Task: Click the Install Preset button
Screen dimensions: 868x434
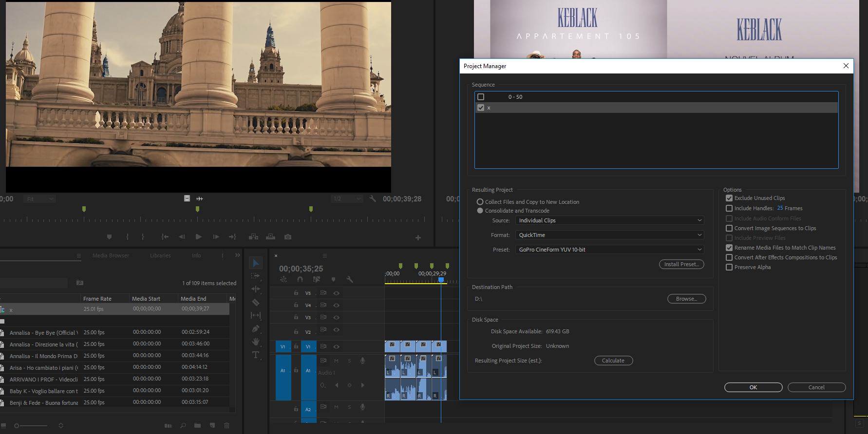Action: 681,264
